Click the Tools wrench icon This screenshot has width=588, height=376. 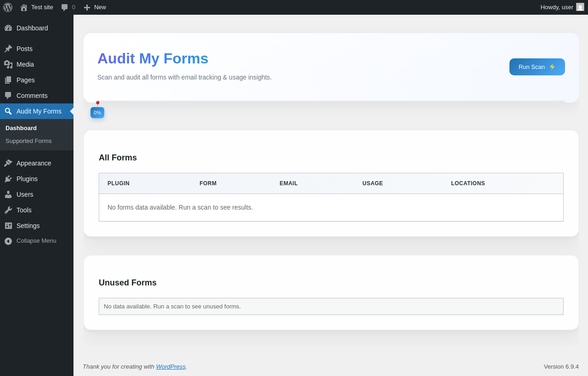pyautogui.click(x=8, y=210)
